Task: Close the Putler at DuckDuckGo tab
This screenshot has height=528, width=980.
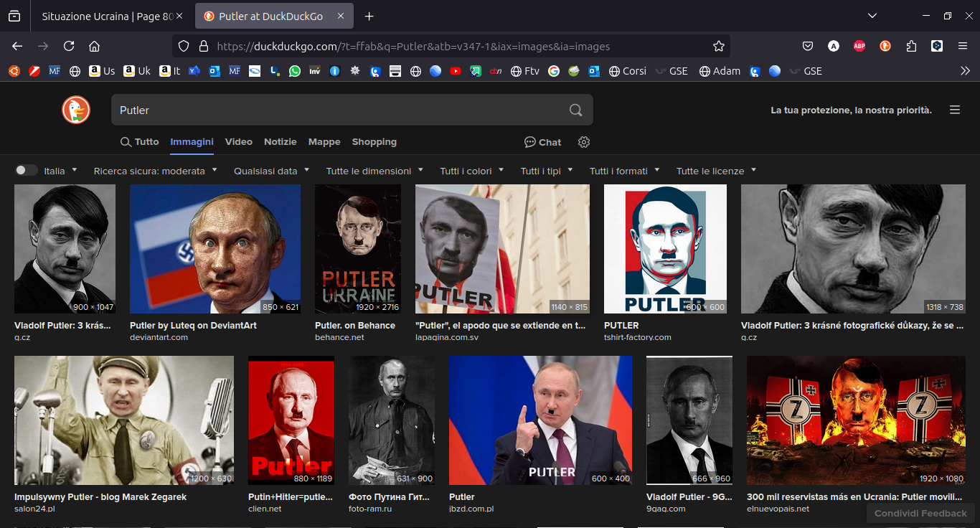Action: 340,16
